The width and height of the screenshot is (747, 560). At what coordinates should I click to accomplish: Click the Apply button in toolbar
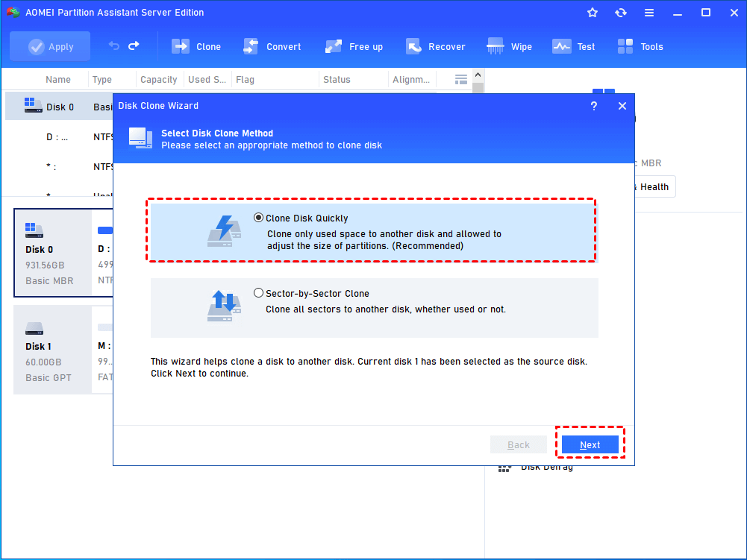pos(50,46)
